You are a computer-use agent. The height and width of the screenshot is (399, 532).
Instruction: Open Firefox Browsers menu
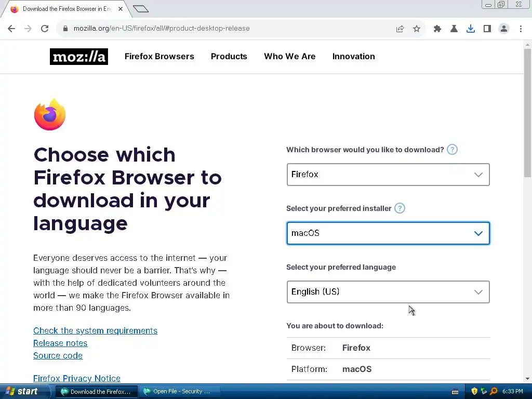159,56
